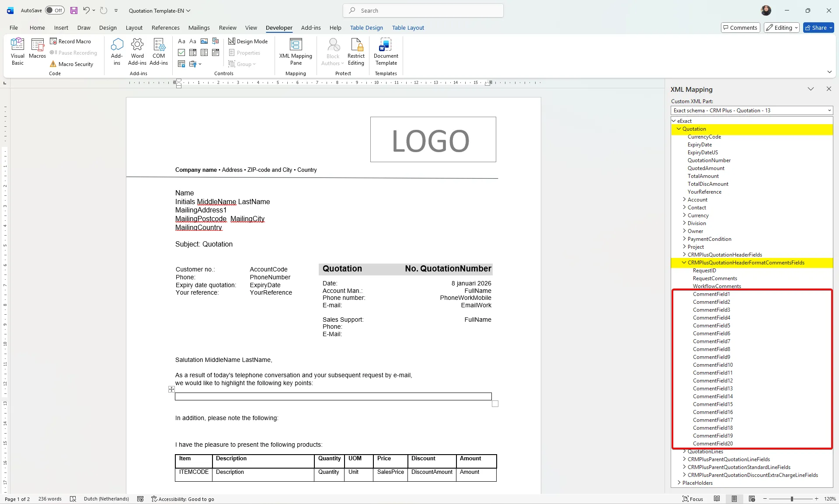Image resolution: width=839 pixels, height=504 pixels.
Task: Insert a Check Box content control
Action: tap(181, 52)
